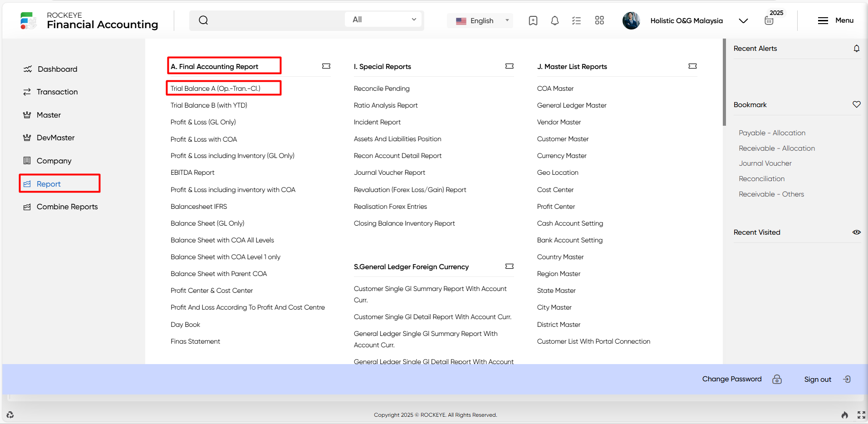868x424 pixels.
Task: Open the English language selector
Action: pyautogui.click(x=480, y=20)
